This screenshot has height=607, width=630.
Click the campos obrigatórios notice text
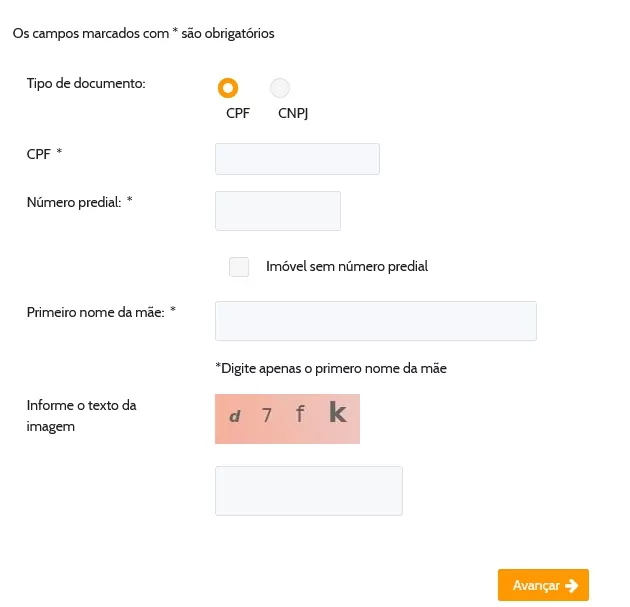[143, 33]
